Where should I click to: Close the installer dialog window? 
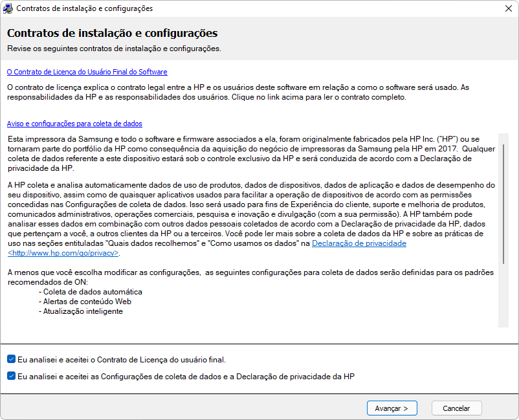[509, 8]
